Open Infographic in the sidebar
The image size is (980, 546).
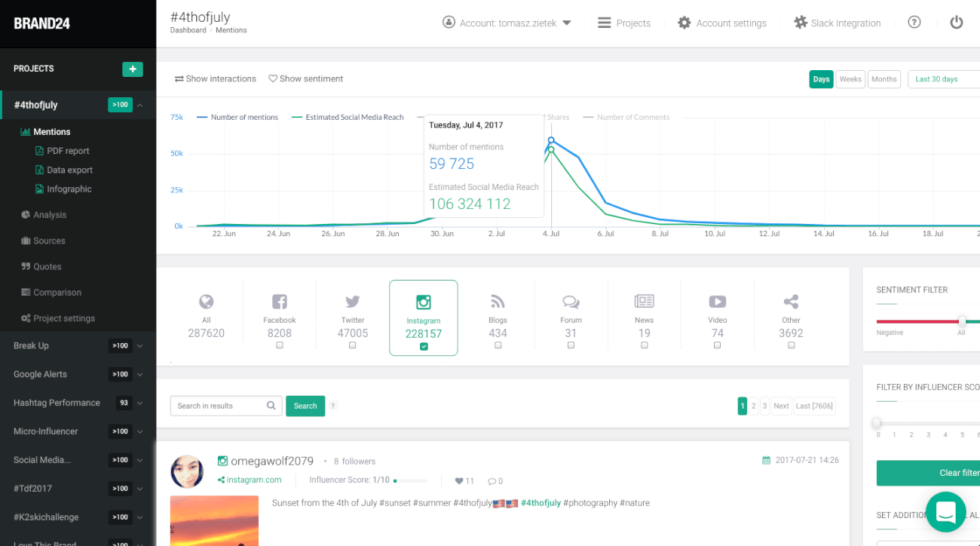click(63, 189)
